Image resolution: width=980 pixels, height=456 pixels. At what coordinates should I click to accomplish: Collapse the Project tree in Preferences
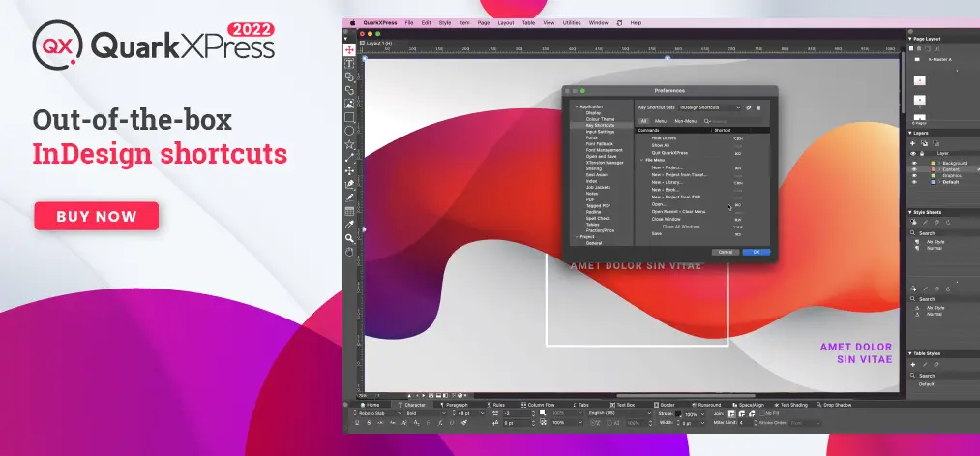click(x=577, y=237)
